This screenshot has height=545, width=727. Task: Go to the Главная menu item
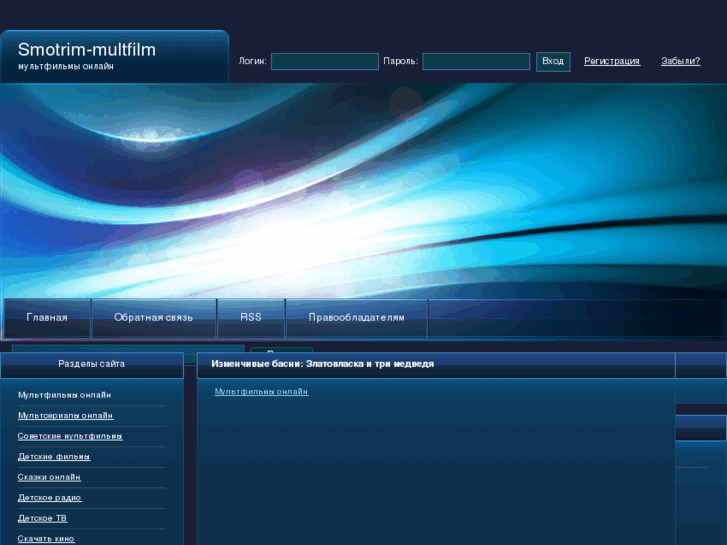(47, 318)
